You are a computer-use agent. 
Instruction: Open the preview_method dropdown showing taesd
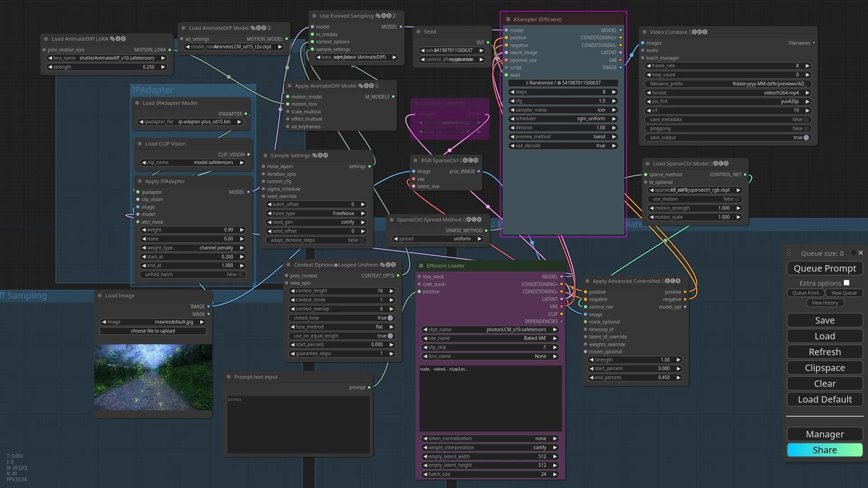click(563, 137)
